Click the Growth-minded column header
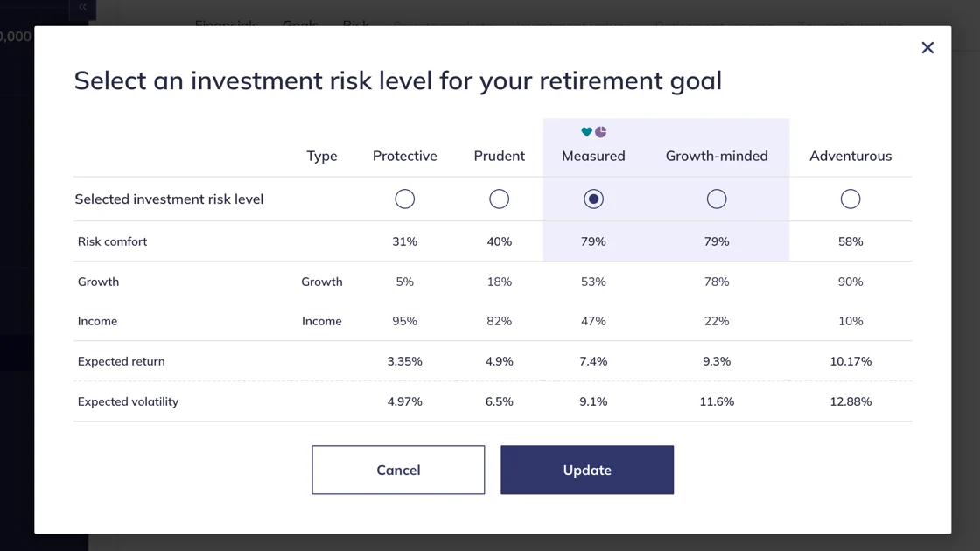This screenshot has width=980, height=551. point(717,156)
